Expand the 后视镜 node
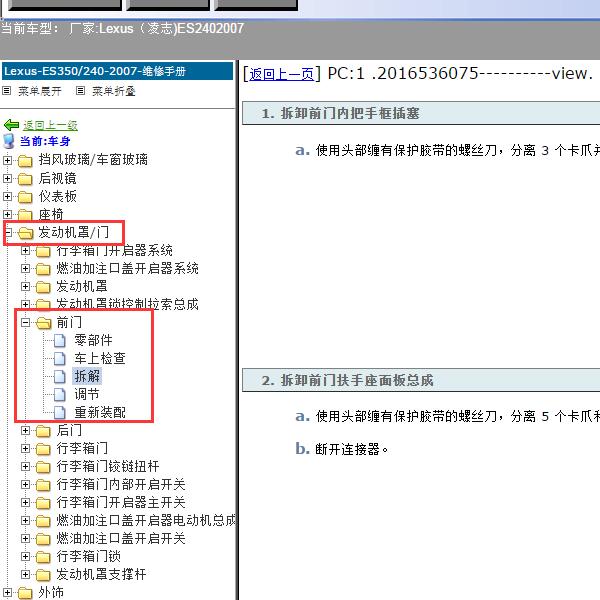The image size is (600, 600). click(x=7, y=178)
